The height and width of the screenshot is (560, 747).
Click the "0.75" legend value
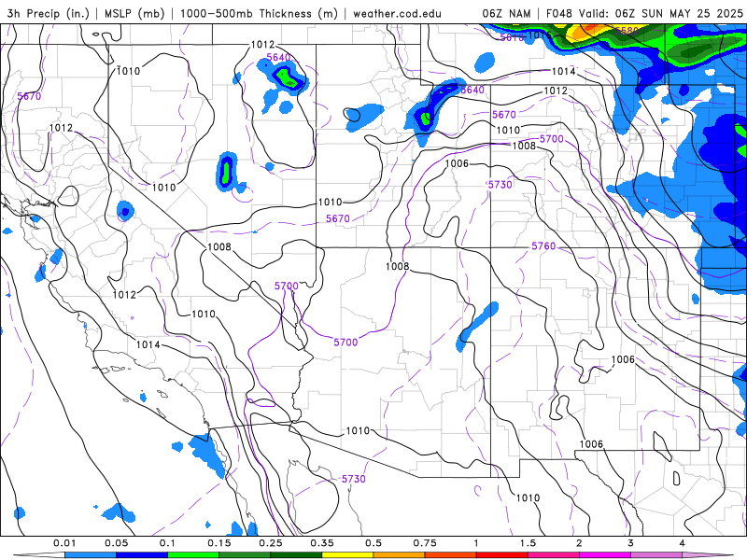point(425,543)
